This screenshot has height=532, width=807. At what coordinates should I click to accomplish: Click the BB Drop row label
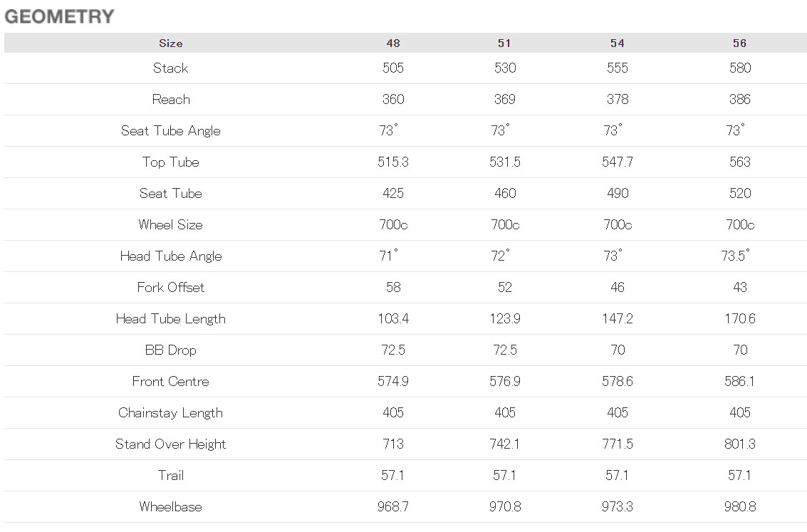(x=170, y=350)
